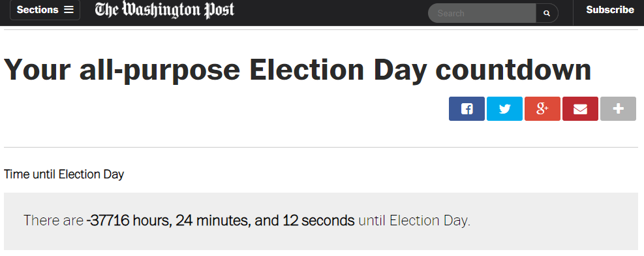Share via the Google+ icon

point(542,109)
